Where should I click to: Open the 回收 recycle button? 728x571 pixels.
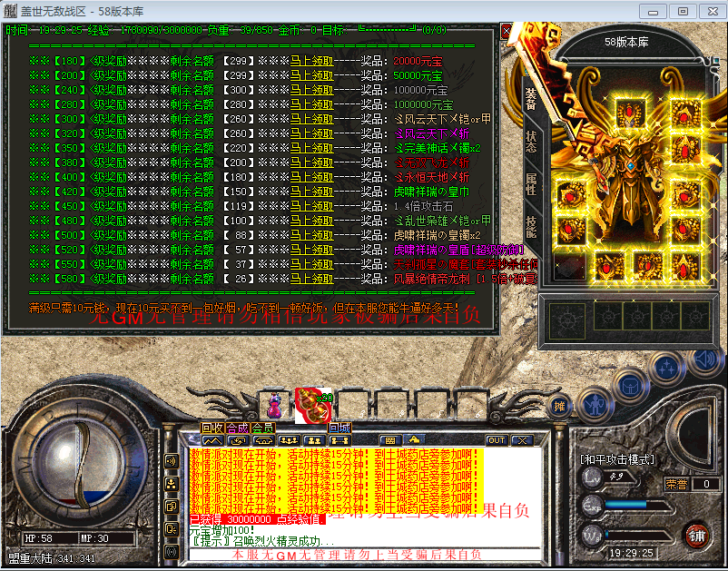click(x=212, y=428)
